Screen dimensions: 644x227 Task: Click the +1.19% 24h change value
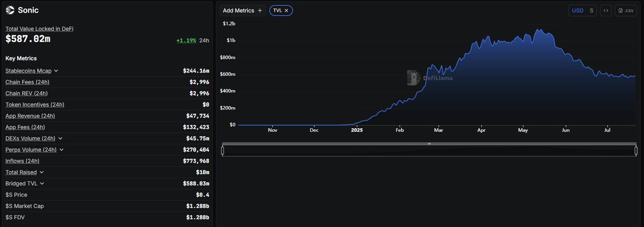[186, 41]
